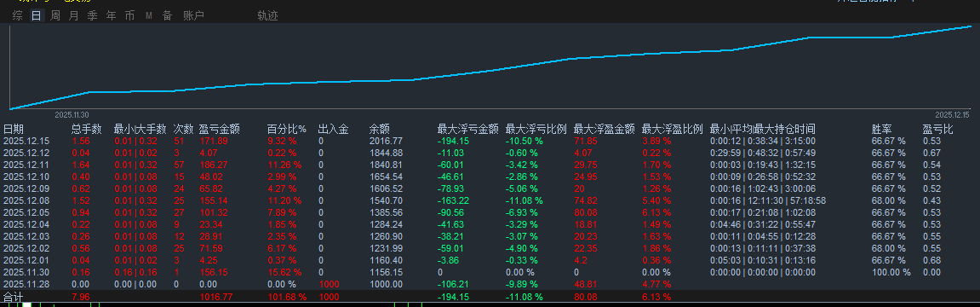Switch to the 月 monthly tab
This screenshot has width=980, height=307.
74,16
